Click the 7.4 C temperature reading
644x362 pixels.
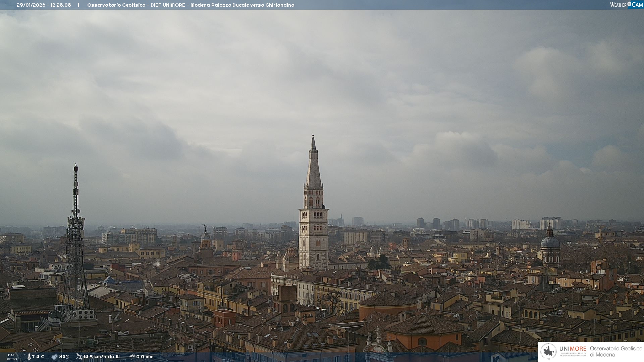pyautogui.click(x=38, y=357)
